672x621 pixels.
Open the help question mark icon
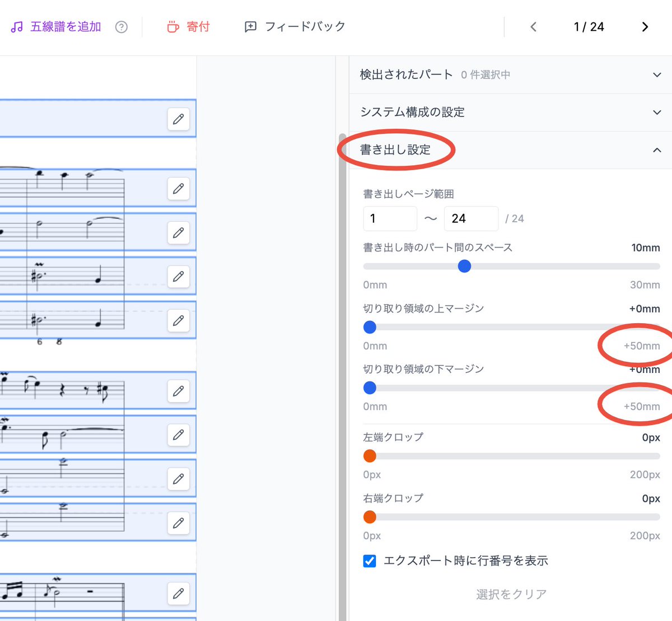[x=121, y=27]
